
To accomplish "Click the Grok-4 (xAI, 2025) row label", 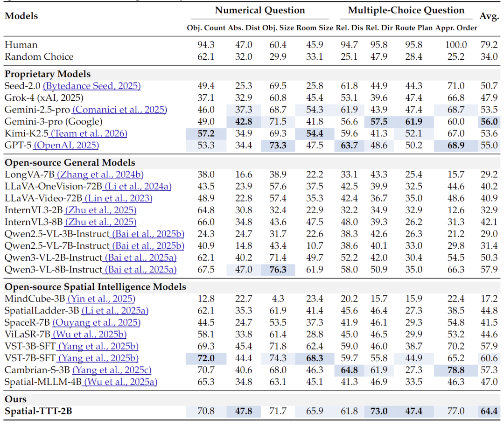I will (44, 98).
